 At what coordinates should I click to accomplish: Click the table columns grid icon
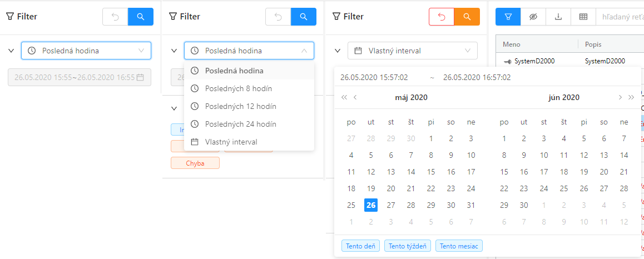tap(583, 17)
